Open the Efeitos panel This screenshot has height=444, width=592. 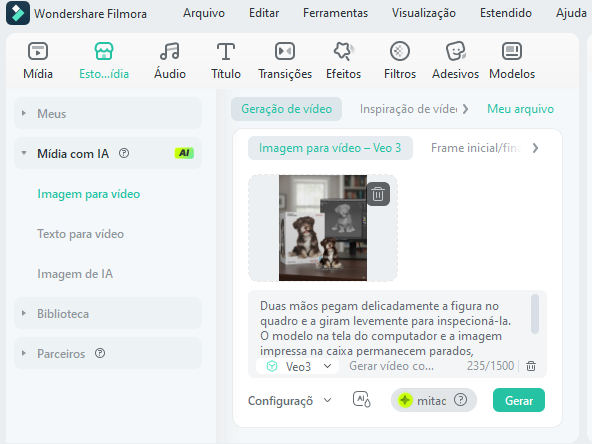click(x=344, y=61)
